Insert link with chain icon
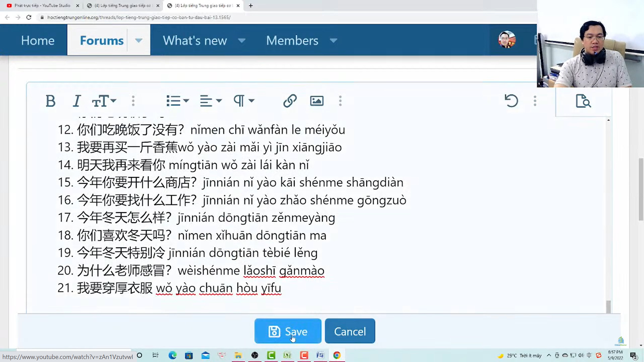 click(290, 101)
